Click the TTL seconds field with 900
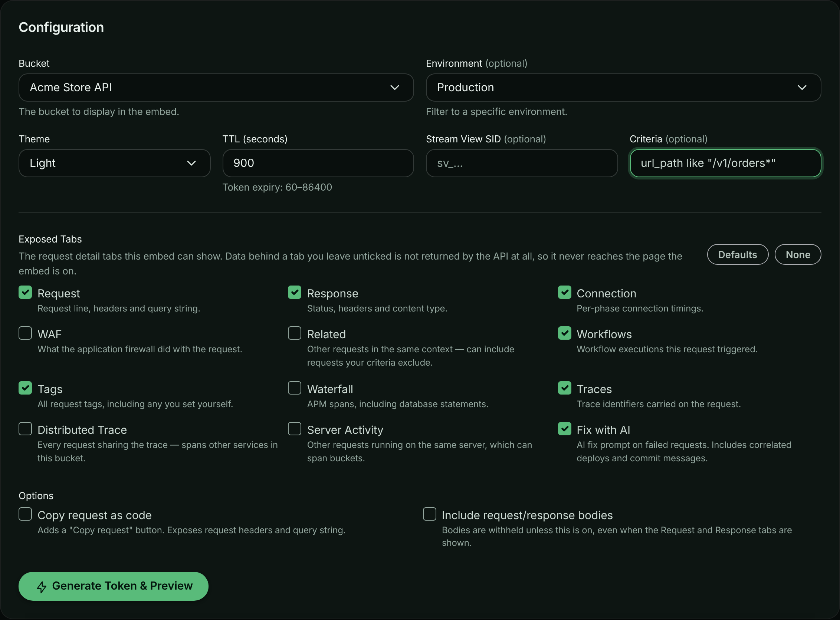 [318, 163]
